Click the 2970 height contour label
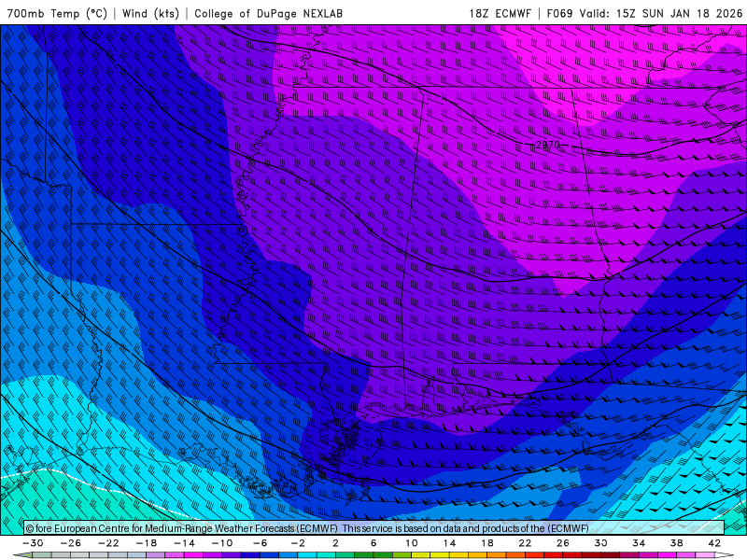This screenshot has width=747, height=560. click(x=547, y=145)
